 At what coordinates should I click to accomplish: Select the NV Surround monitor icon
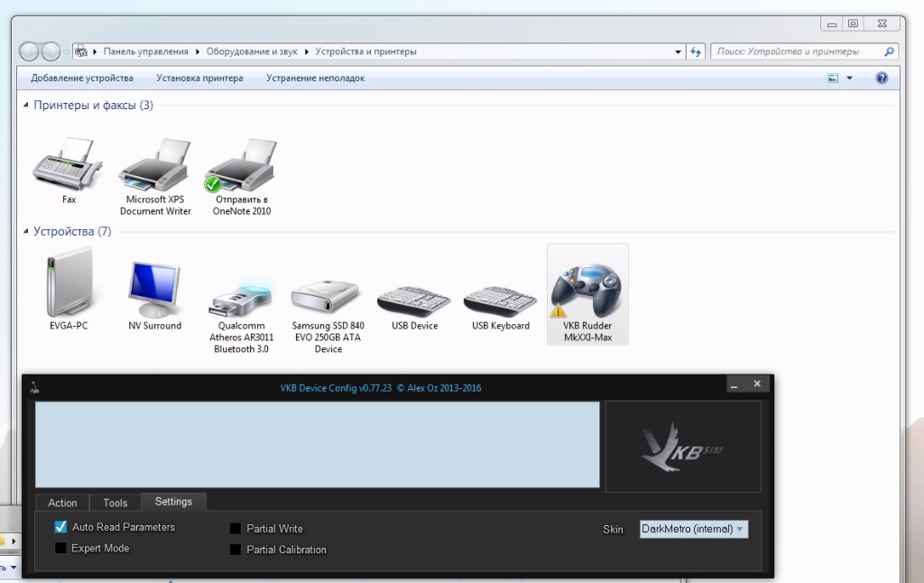click(155, 289)
